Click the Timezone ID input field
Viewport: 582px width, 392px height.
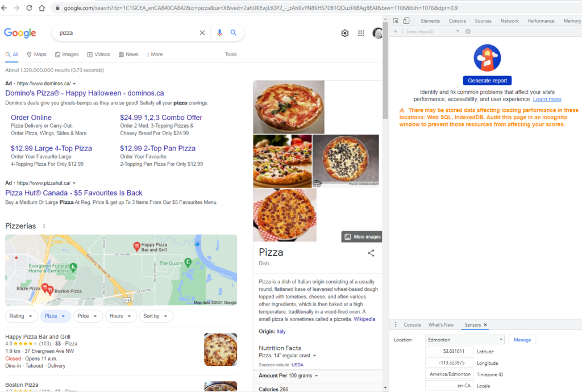449,374
